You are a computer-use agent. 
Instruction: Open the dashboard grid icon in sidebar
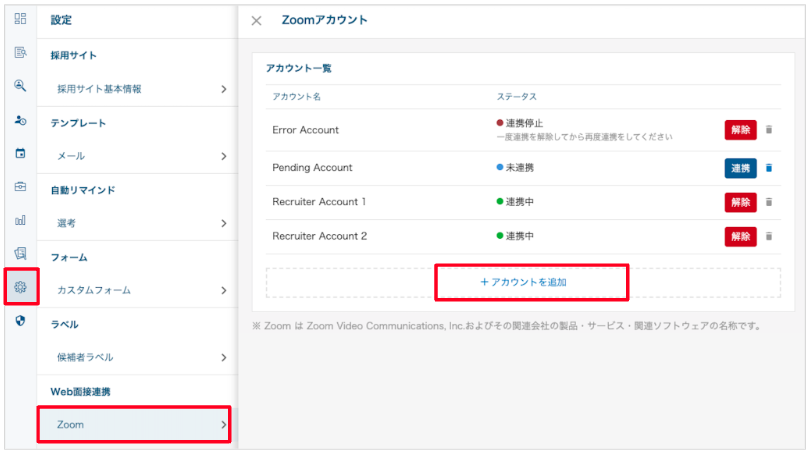tap(20, 19)
